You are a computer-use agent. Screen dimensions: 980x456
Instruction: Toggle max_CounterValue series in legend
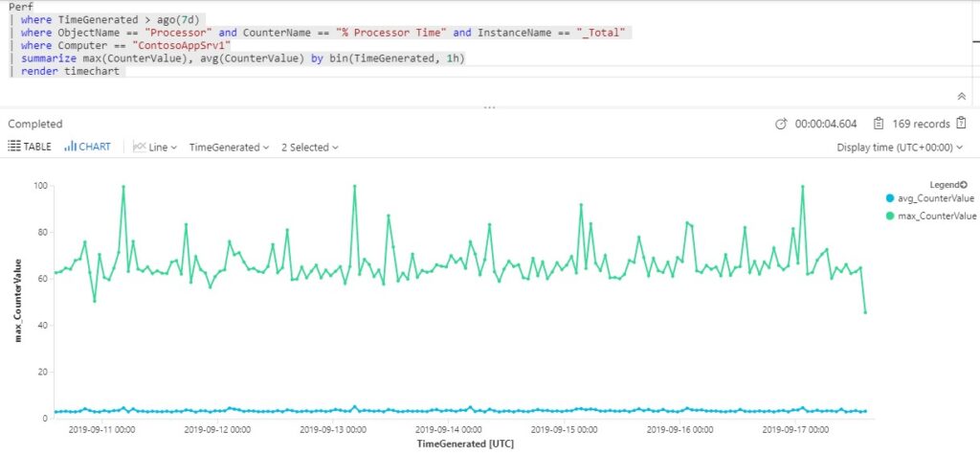pos(930,216)
